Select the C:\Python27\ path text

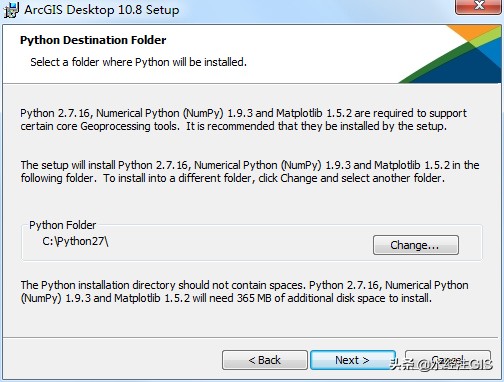point(75,241)
